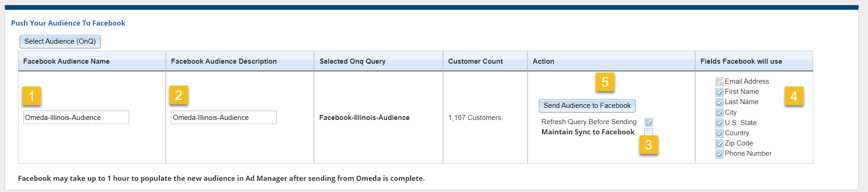This screenshot has height=192, width=868.
Task: Uncheck the First Name field checkbox
Action: click(719, 92)
